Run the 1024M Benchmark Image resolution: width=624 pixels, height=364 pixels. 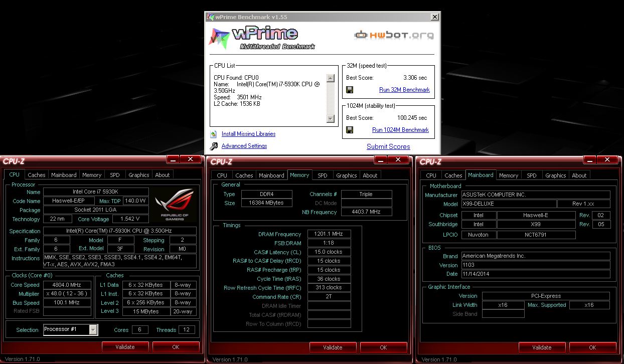click(400, 130)
